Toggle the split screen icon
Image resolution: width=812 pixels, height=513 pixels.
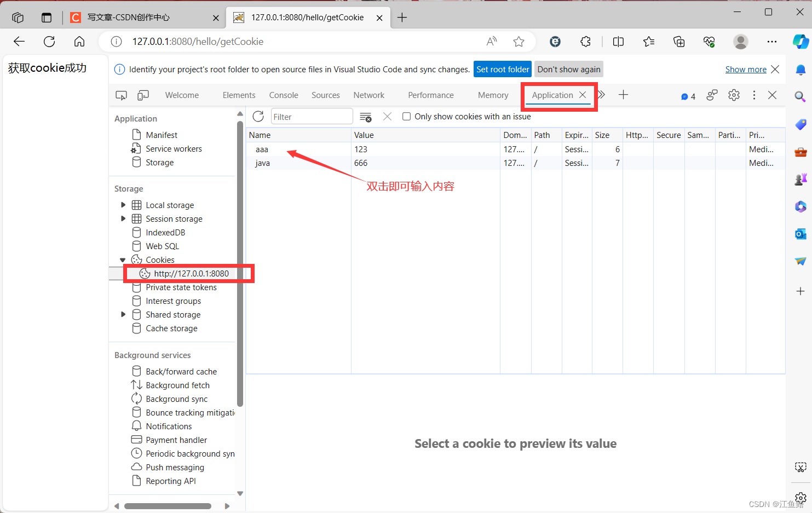(x=618, y=42)
